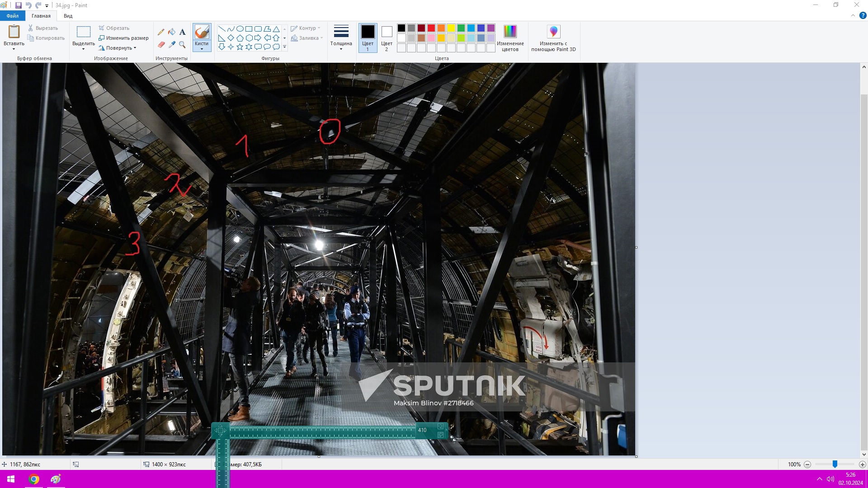The width and height of the screenshot is (868, 488).
Task: Click the Paste (Вставить) clipboard icon
Action: [14, 32]
